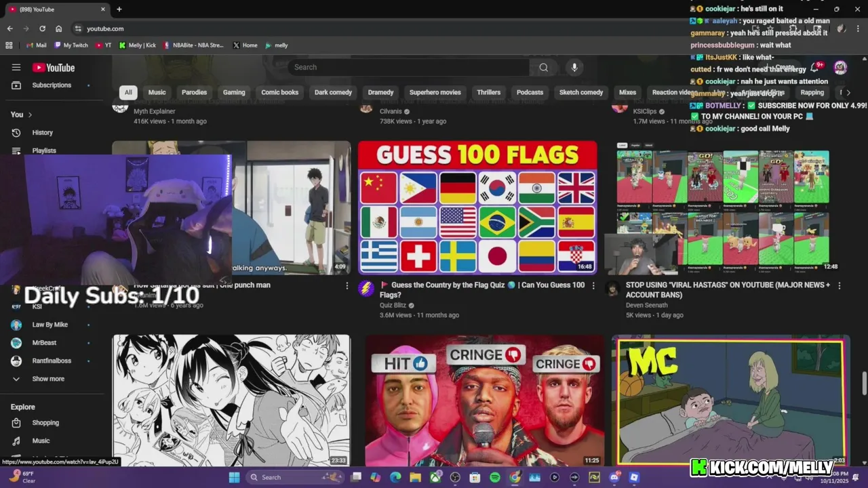Open Playlists in the sidebar
The image size is (868, 488).
pos(44,150)
